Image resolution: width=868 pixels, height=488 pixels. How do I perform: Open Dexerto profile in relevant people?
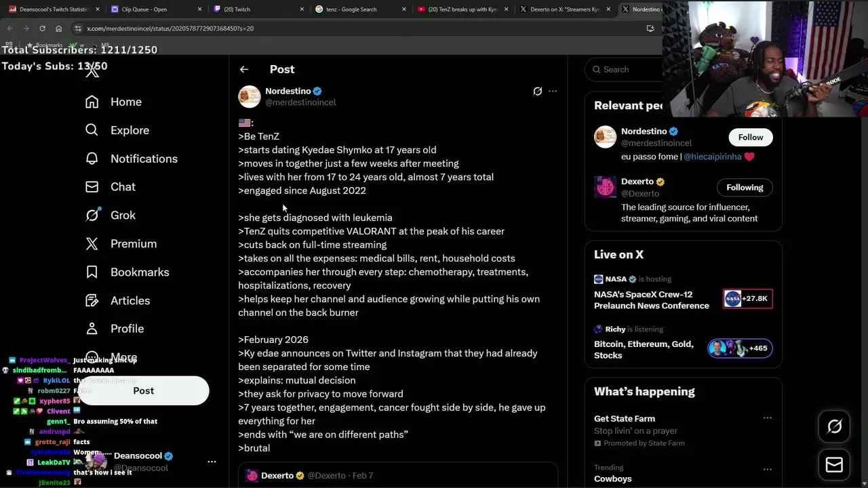(636, 182)
